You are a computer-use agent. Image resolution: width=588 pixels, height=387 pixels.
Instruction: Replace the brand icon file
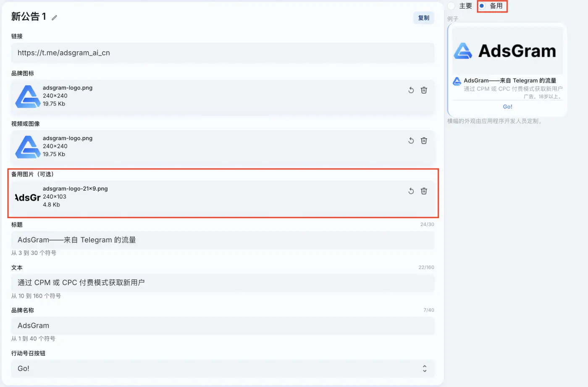411,90
